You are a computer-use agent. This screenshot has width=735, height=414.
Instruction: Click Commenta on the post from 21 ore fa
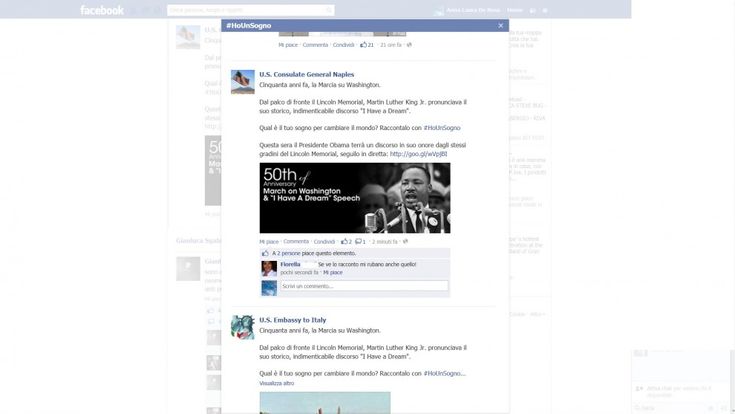(x=315, y=45)
